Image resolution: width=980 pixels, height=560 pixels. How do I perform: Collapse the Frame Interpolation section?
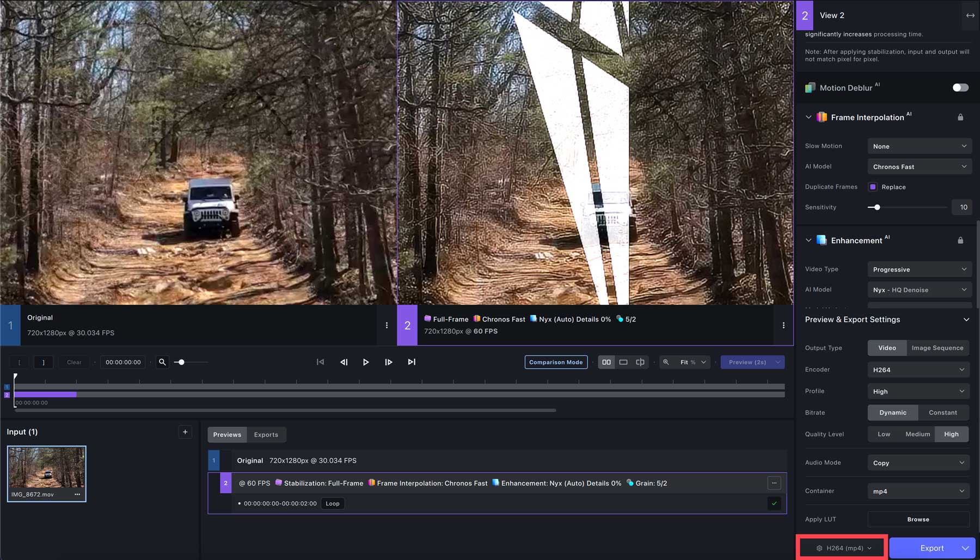click(x=810, y=117)
